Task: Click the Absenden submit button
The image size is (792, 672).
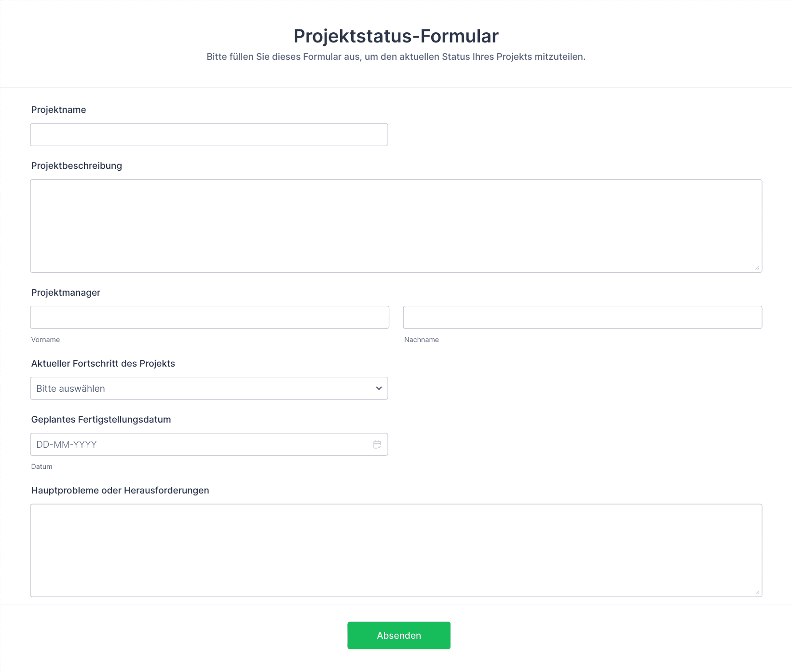Action: (398, 635)
